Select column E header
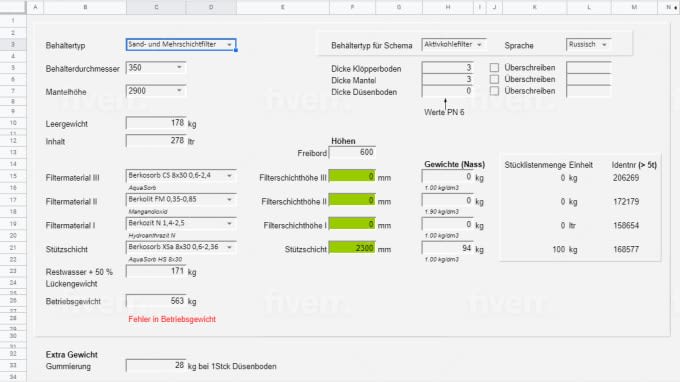 pyautogui.click(x=283, y=7)
